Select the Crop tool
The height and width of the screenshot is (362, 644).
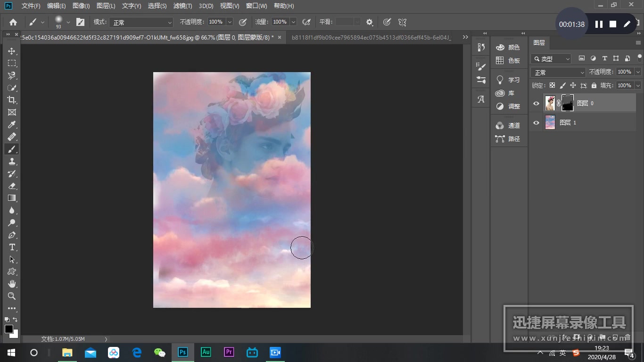tap(12, 100)
